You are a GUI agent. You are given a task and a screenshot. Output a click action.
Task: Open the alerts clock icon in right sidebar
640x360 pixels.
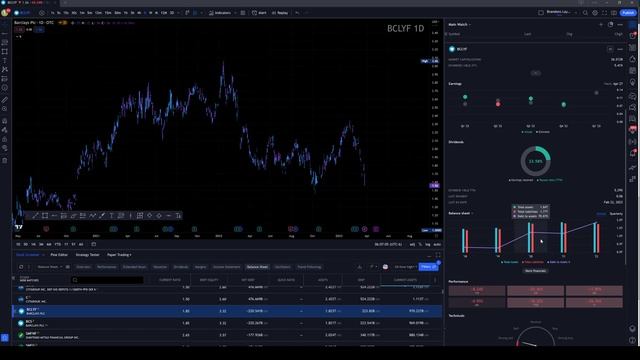click(633, 36)
